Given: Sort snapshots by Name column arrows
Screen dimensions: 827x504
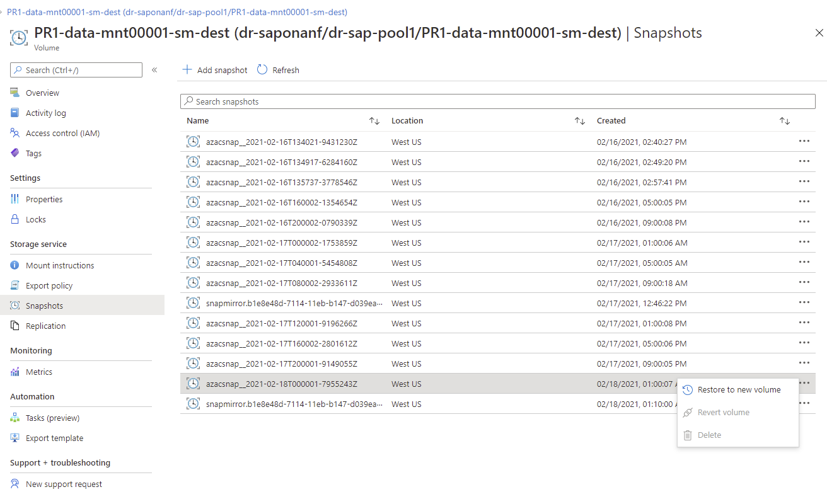Looking at the screenshot, I should click(374, 121).
